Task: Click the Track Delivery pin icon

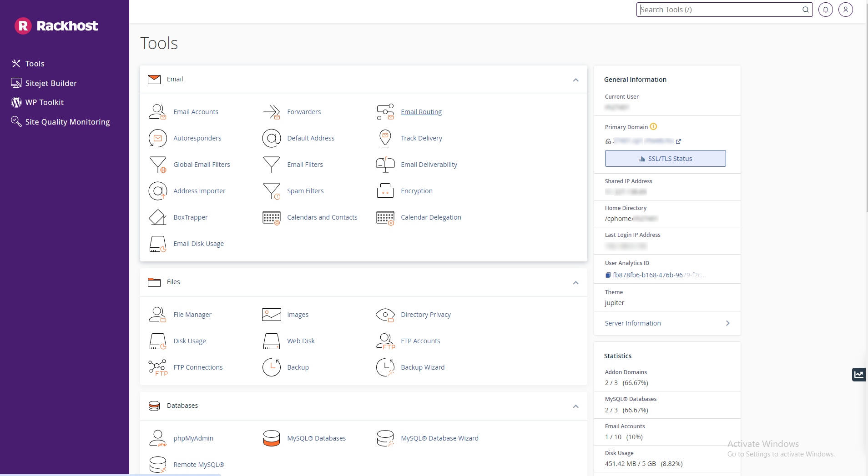Action: click(x=385, y=138)
